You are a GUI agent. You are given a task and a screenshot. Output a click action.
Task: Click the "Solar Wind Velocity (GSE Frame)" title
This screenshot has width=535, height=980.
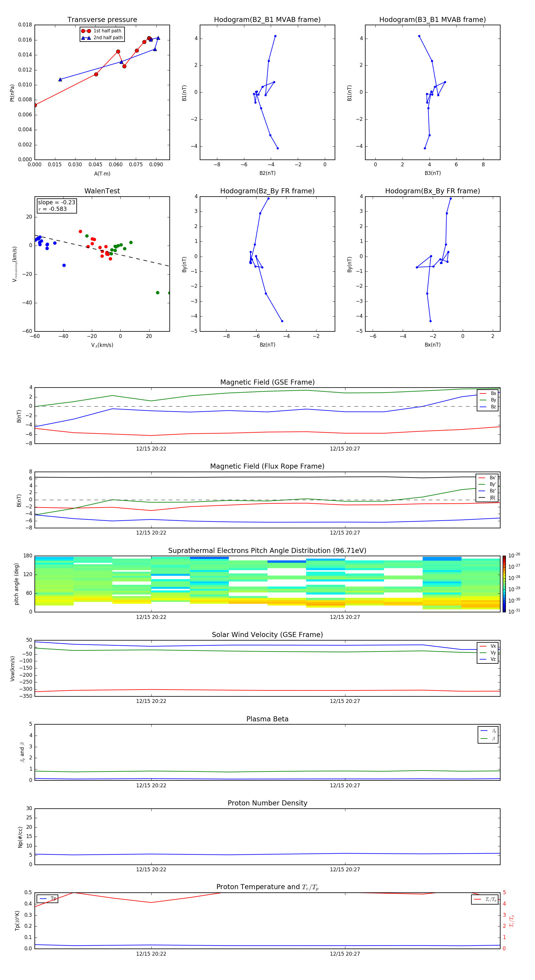pyautogui.click(x=267, y=635)
